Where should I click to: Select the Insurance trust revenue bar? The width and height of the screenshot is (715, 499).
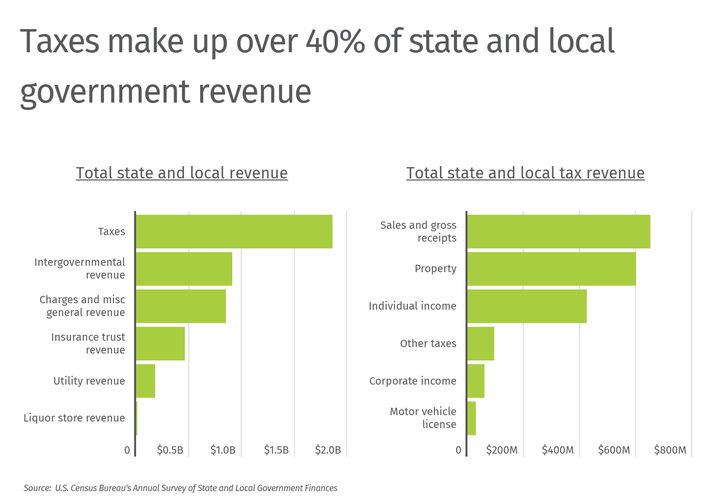click(x=160, y=343)
